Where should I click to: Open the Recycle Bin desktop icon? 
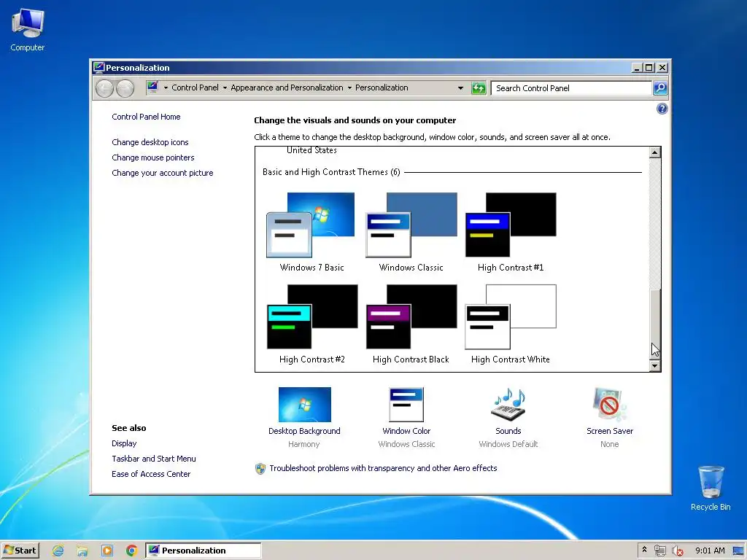click(x=711, y=488)
